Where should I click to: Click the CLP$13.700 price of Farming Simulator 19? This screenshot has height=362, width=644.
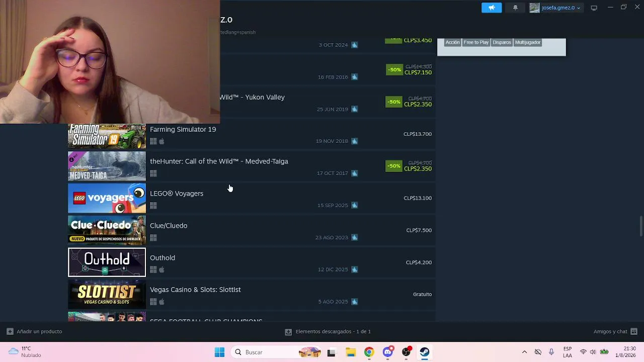coord(418,134)
